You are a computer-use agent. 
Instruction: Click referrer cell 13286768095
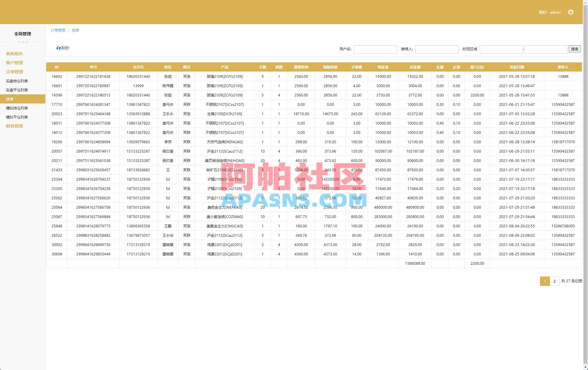coord(563,226)
